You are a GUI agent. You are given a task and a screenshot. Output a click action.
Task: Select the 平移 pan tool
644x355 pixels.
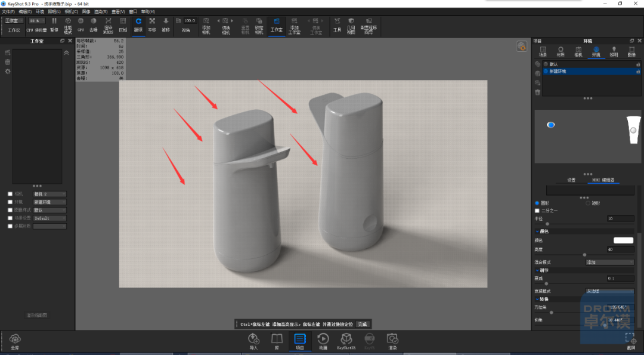point(152,24)
